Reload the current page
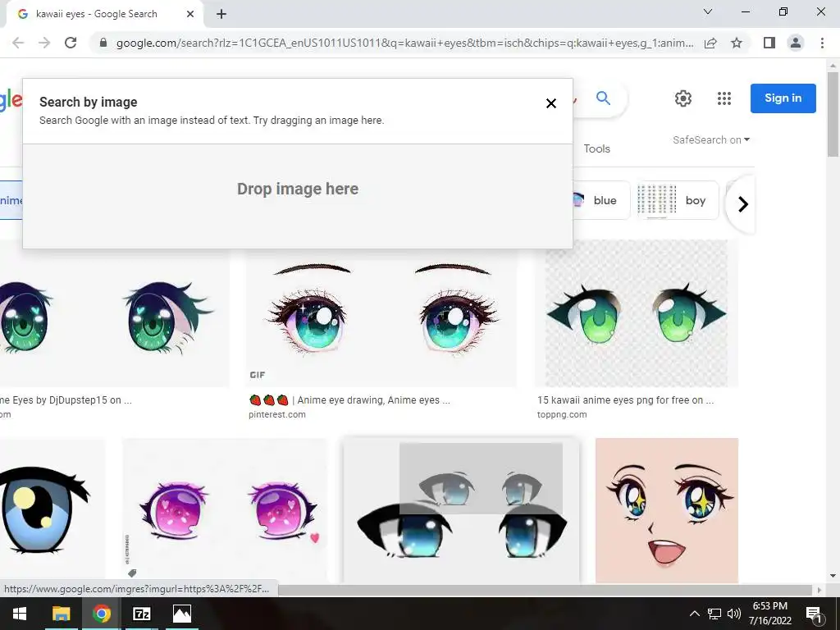The image size is (840, 630). coord(71,43)
